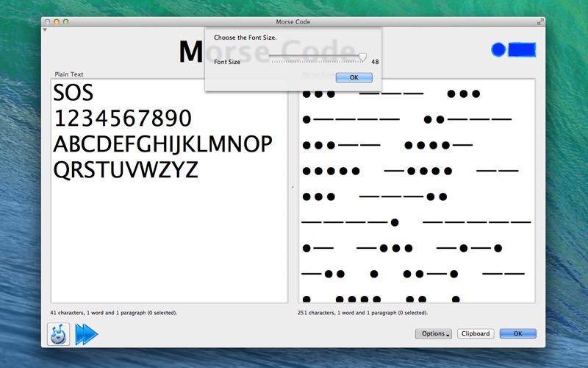Click the robot speech icon button
Image resolution: width=588 pixels, height=368 pixels.
(x=59, y=334)
